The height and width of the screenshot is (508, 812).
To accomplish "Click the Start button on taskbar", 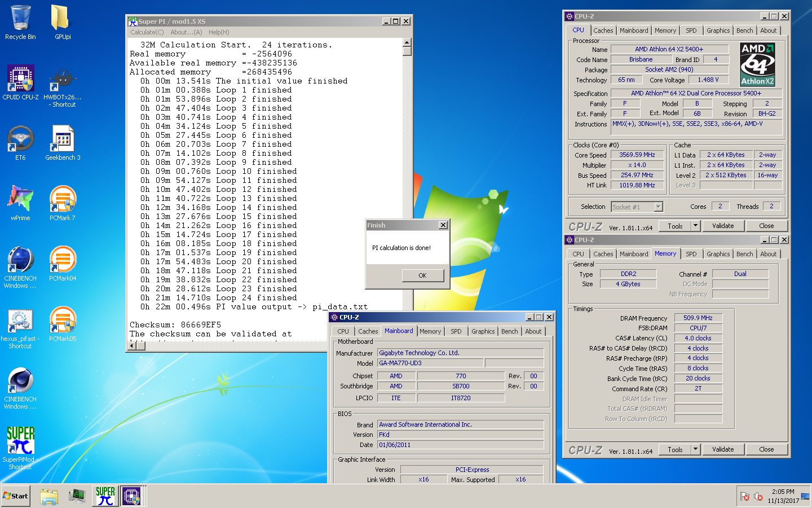I will coord(15,496).
